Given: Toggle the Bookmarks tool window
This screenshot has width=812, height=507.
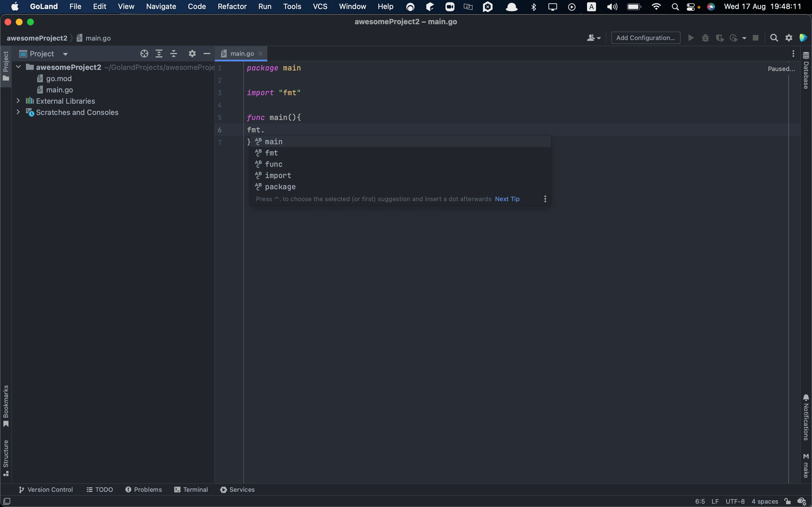Looking at the screenshot, I should (6, 406).
